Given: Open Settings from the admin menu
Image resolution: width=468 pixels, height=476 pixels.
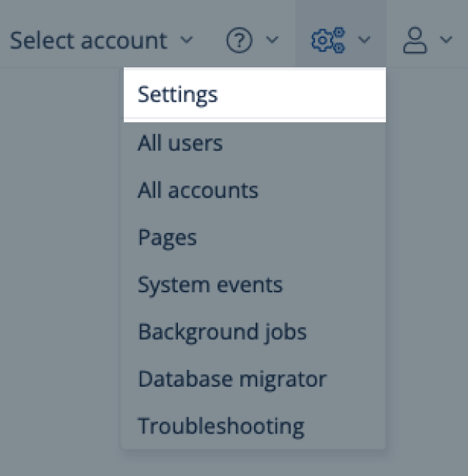Looking at the screenshot, I should 178,94.
